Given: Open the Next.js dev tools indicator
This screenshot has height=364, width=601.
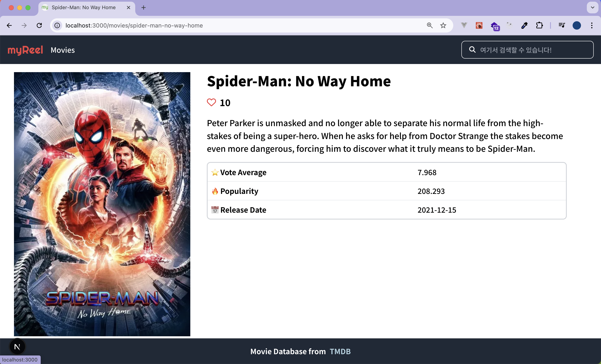Looking at the screenshot, I should tap(17, 346).
